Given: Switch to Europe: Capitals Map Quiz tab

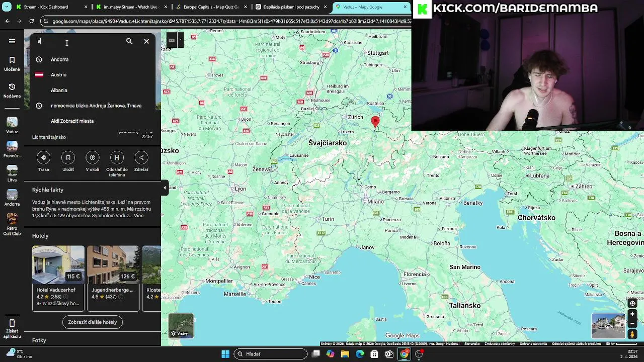Looking at the screenshot, I should tap(210, 7).
